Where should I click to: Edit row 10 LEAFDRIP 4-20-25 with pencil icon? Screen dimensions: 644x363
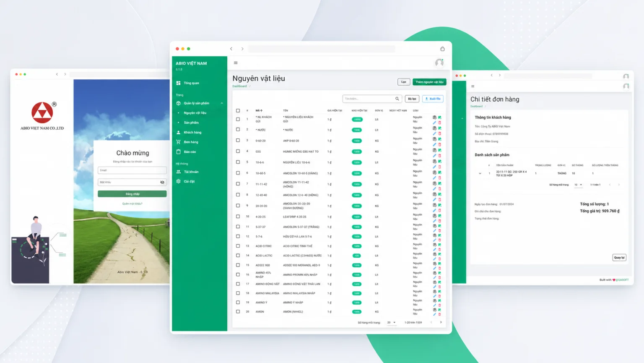click(x=434, y=221)
